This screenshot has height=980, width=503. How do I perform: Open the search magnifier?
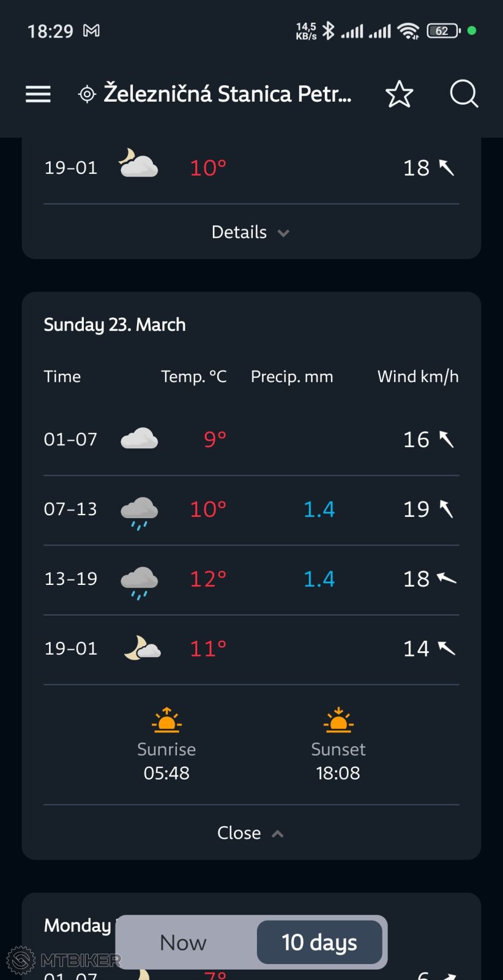463,94
